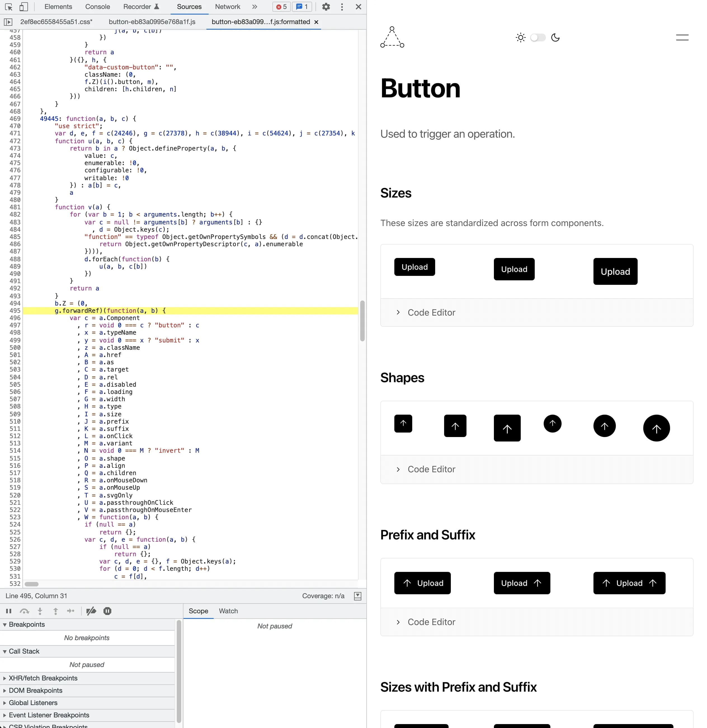Toggle pause on exceptions button

click(107, 611)
